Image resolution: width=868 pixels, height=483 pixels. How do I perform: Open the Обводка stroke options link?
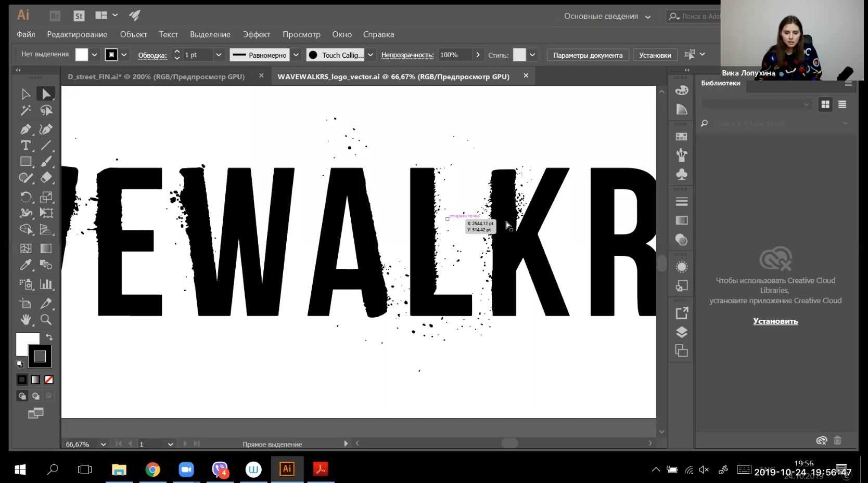click(152, 55)
